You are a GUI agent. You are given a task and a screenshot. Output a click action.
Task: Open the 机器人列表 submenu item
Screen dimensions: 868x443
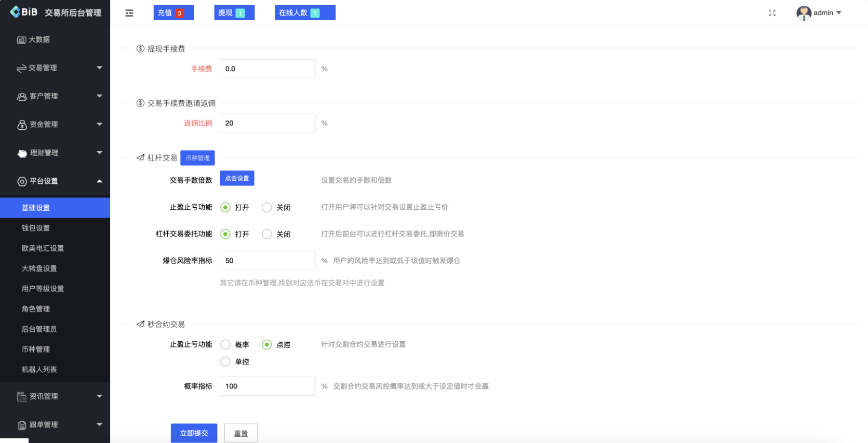click(55, 370)
